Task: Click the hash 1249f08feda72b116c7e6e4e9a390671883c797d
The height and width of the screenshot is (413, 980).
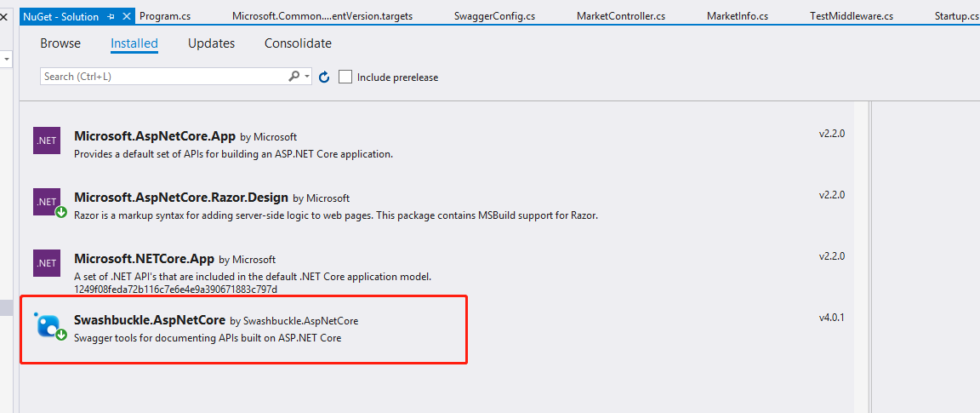Action: 175,289
